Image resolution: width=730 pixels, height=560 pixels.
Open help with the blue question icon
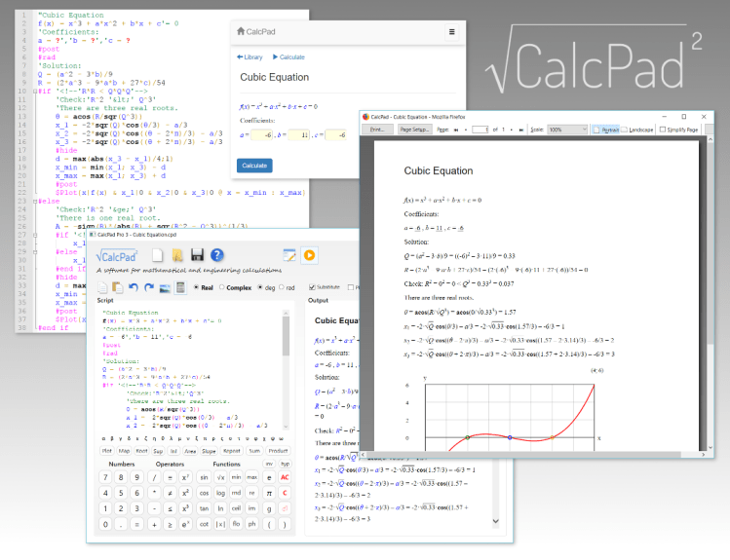(217, 255)
